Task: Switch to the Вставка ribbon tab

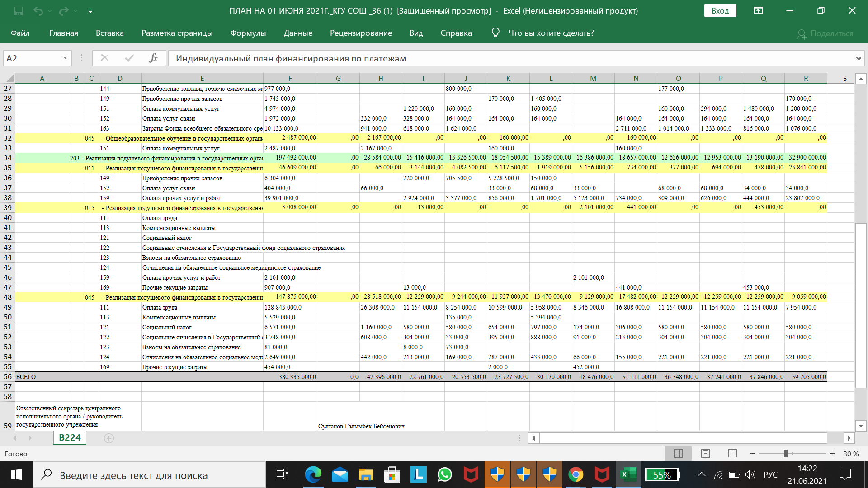Action: pos(110,33)
